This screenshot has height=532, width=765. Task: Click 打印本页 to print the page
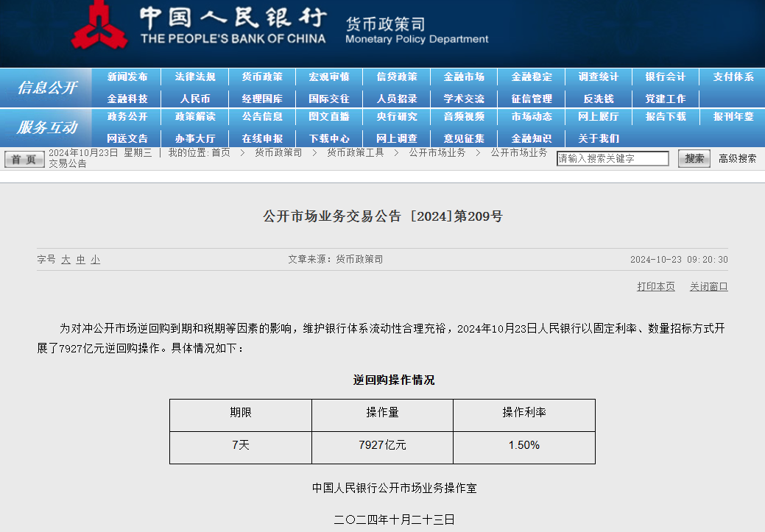click(655, 287)
